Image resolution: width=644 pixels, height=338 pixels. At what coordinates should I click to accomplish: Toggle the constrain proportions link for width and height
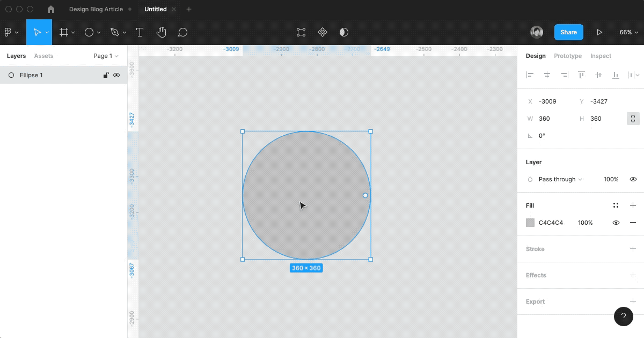click(x=633, y=119)
